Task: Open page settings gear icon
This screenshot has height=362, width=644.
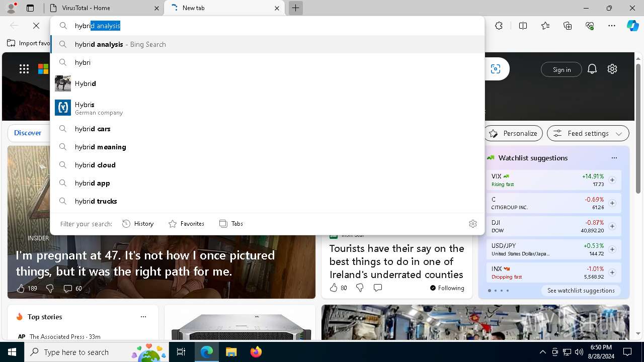Action: coord(612,69)
